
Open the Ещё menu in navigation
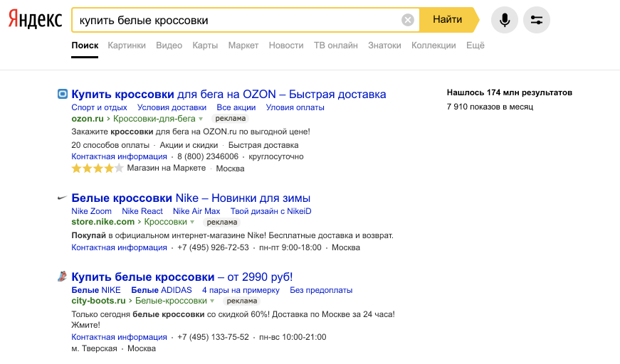(x=475, y=45)
